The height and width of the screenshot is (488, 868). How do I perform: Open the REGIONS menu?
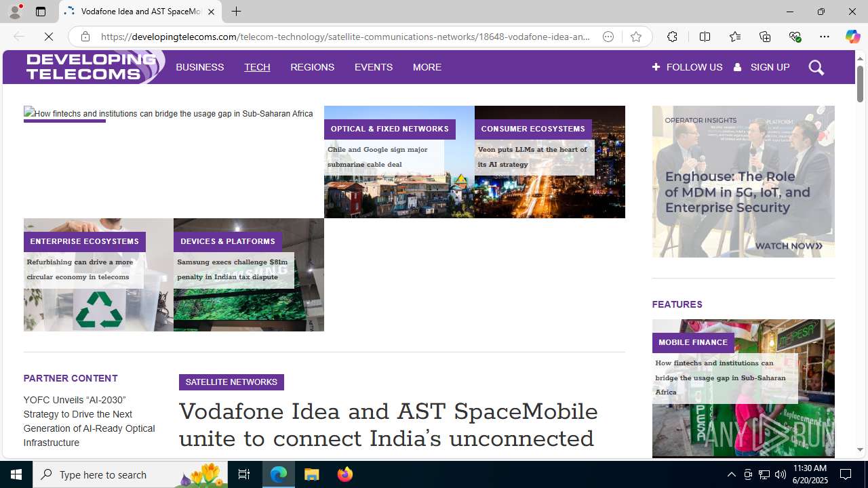click(x=312, y=67)
